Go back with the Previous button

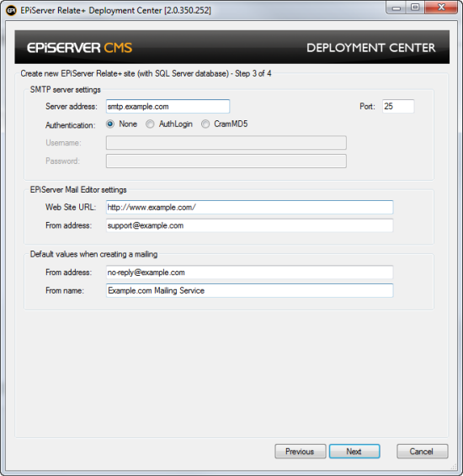301,452
